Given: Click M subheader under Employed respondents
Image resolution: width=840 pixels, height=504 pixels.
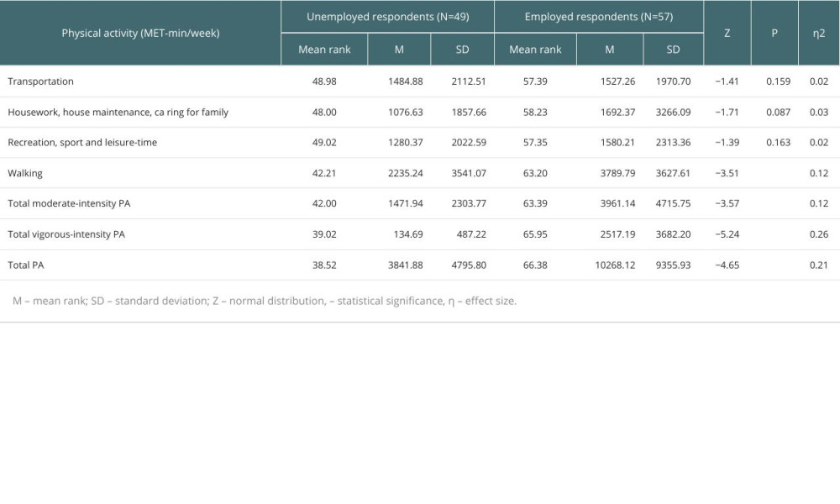Looking at the screenshot, I should pos(610,50).
